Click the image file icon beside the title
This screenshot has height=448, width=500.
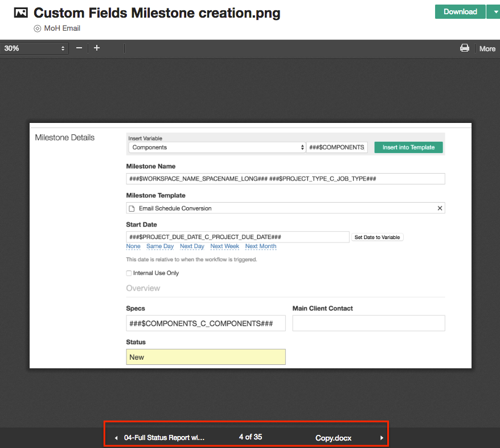coord(21,13)
